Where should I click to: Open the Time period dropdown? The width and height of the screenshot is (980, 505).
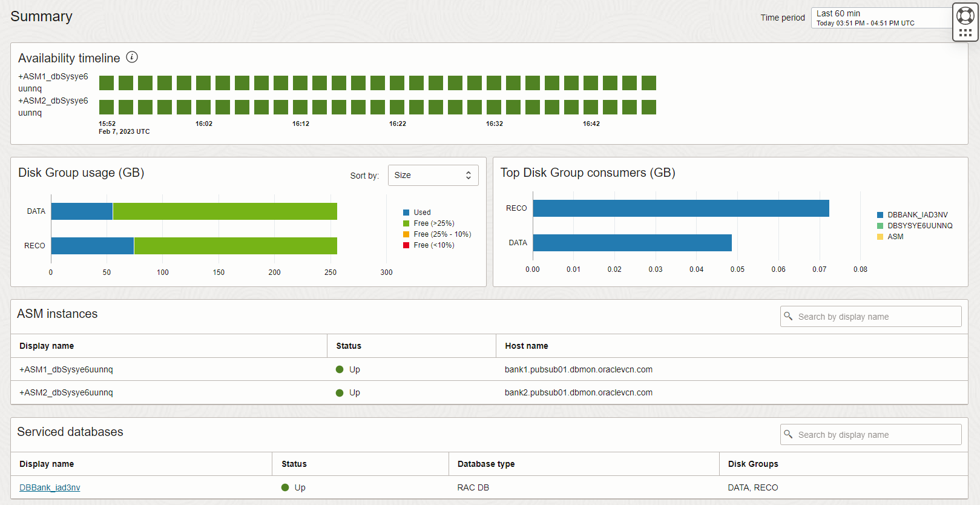pyautogui.click(x=881, y=18)
